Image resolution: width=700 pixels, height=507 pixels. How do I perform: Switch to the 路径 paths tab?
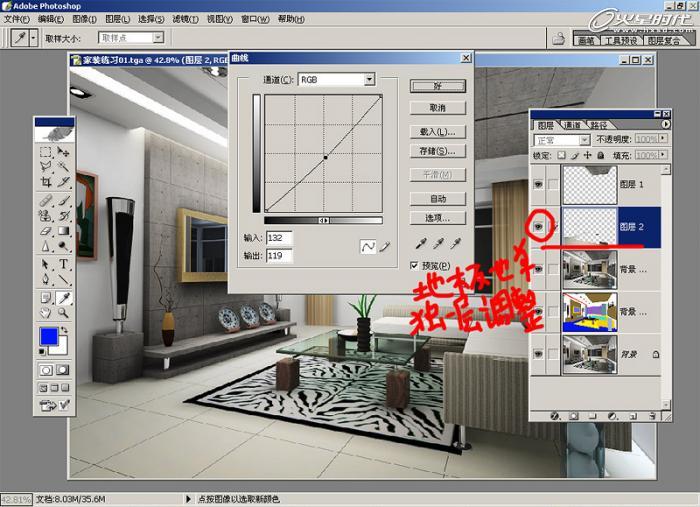point(598,125)
